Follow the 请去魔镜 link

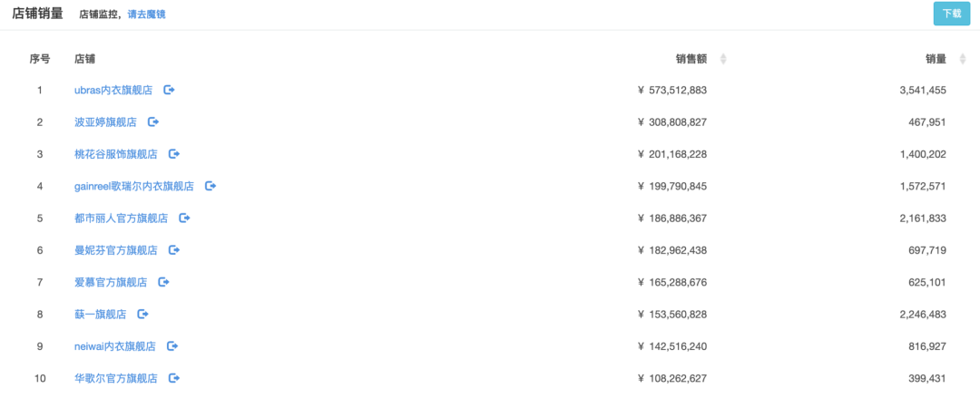[147, 15]
